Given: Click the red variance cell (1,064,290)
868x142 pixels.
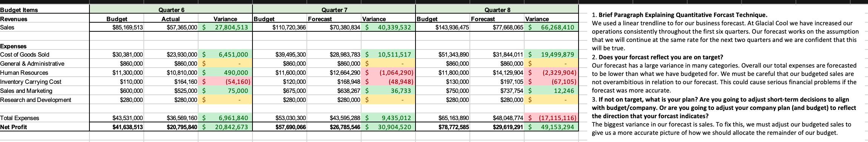Looking at the screenshot, I should tap(388, 73).
